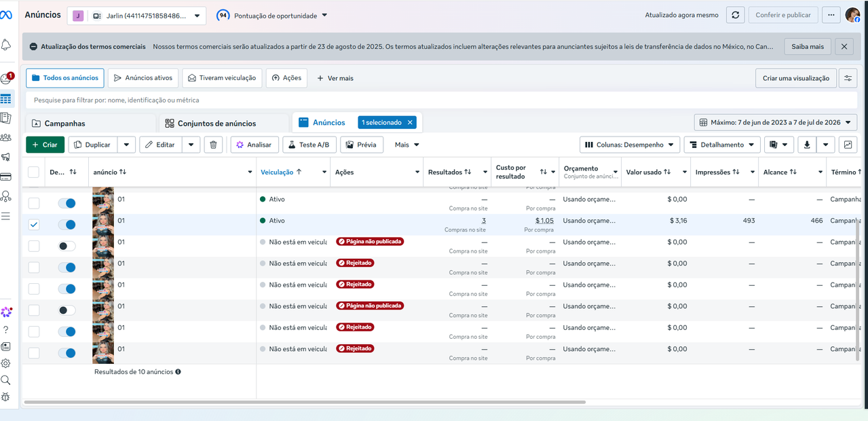Switch to Conjuntos de anúncios tab

pos(210,124)
